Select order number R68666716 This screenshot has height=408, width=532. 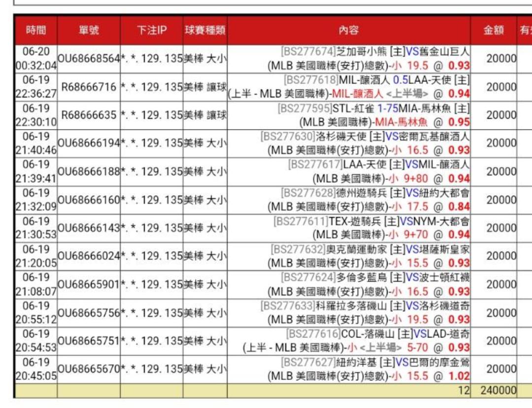click(x=89, y=87)
